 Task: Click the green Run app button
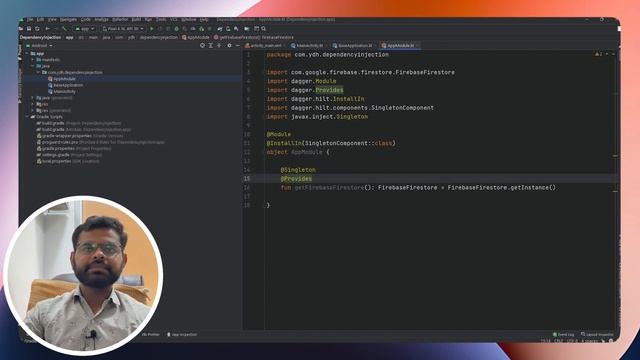(x=152, y=29)
